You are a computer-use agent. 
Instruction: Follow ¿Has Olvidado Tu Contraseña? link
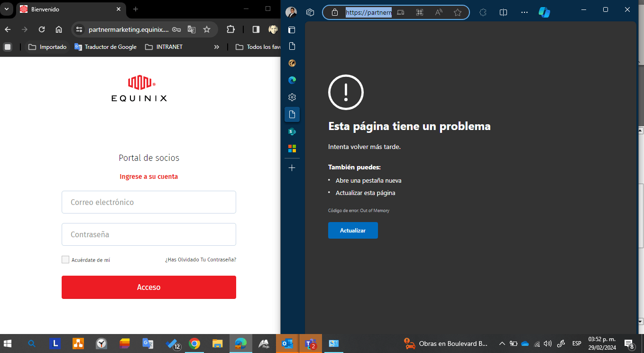[x=201, y=260]
